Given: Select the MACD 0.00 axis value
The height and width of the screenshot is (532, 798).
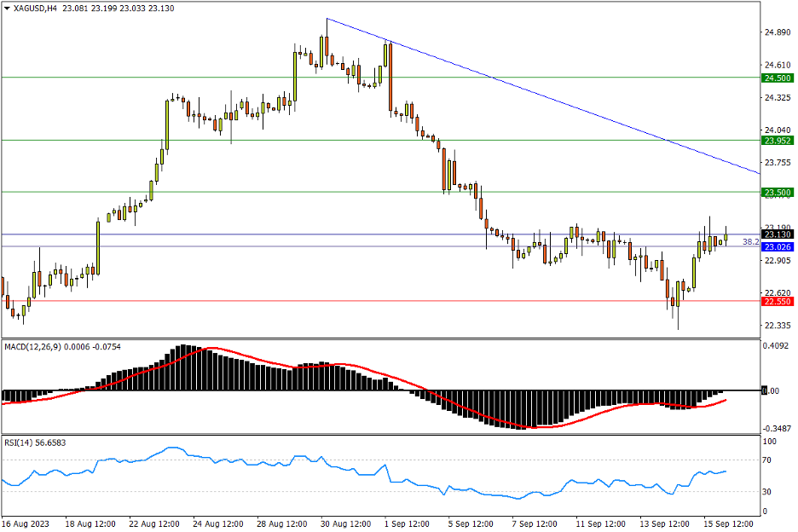Looking at the screenshot, I should [772, 391].
